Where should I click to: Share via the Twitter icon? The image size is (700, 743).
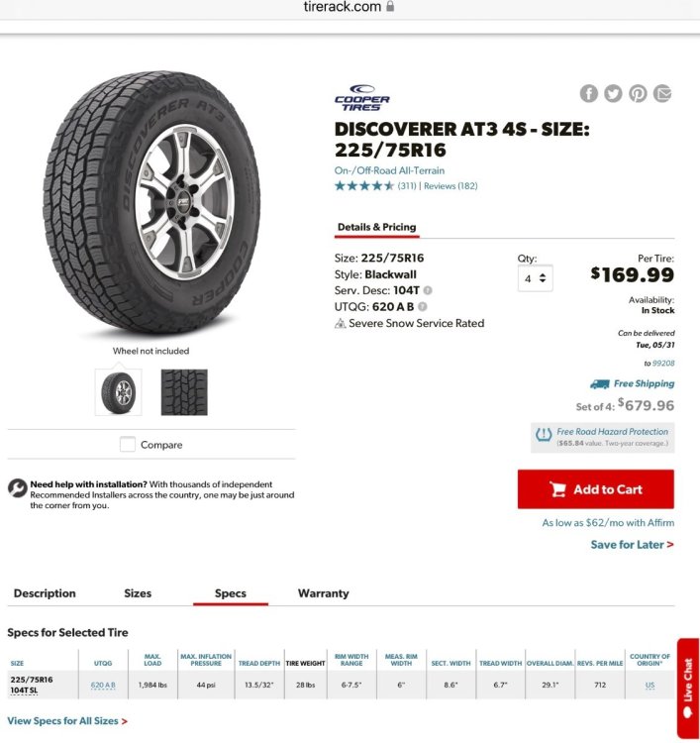coord(613,93)
